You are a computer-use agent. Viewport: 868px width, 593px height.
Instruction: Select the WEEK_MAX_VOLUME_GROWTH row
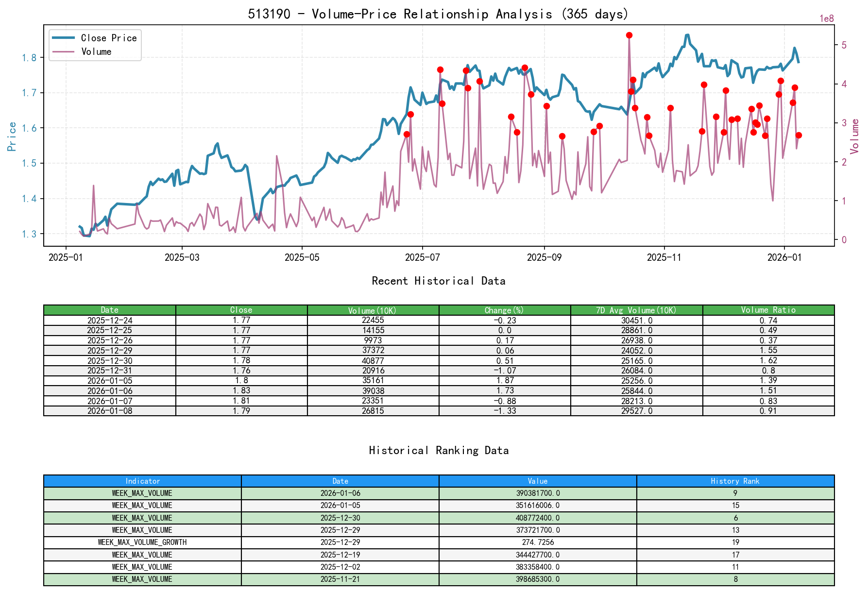coord(142,542)
